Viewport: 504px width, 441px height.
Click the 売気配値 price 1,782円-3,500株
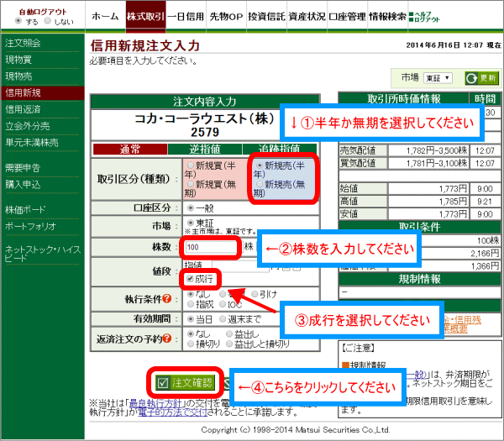437,150
